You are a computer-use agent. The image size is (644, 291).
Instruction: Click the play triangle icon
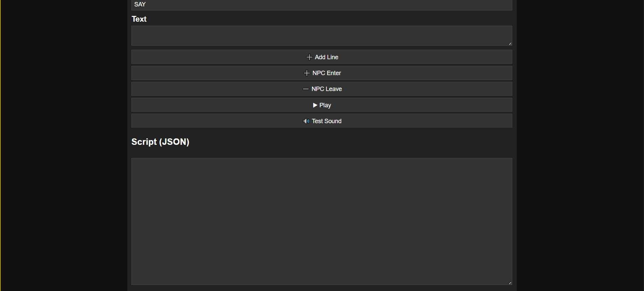click(x=315, y=105)
